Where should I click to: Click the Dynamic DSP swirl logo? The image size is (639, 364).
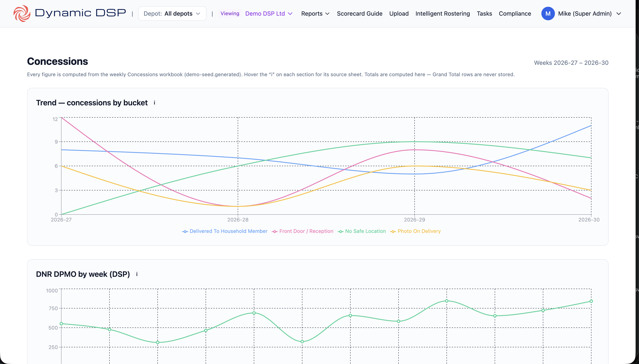point(22,14)
